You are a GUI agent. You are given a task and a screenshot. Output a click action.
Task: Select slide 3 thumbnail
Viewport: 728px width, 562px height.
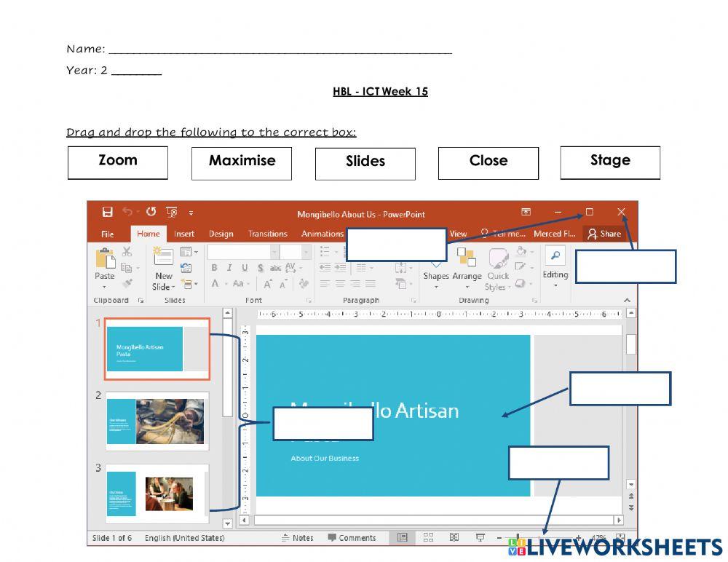[157, 494]
